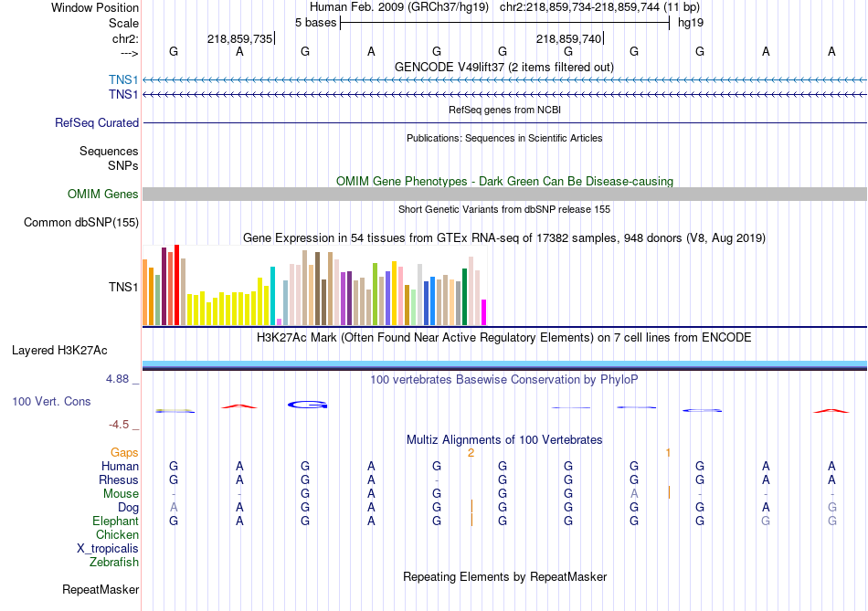Open the GENCODE V49lift37 track title
The image size is (868, 611).
coord(504,67)
